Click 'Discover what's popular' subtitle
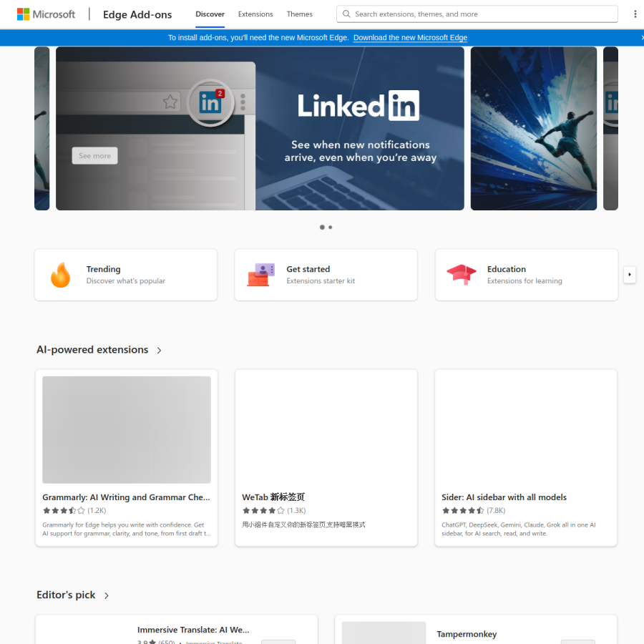The height and width of the screenshot is (644, 644). tap(126, 281)
